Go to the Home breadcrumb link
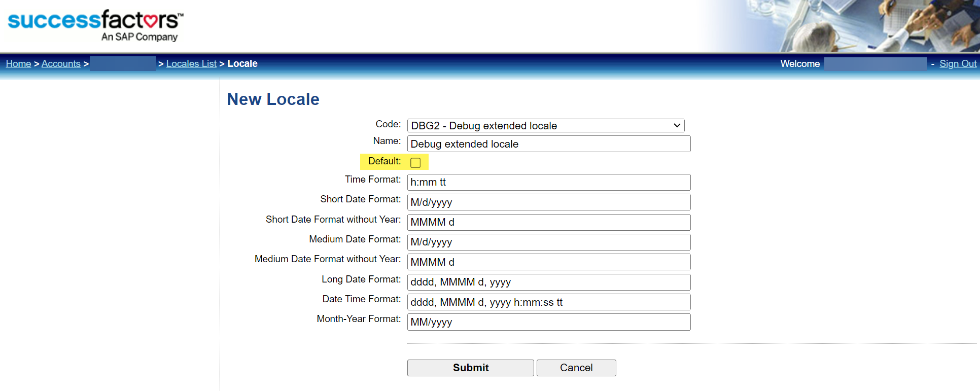Viewport: 980px width, 391px height. (18, 64)
